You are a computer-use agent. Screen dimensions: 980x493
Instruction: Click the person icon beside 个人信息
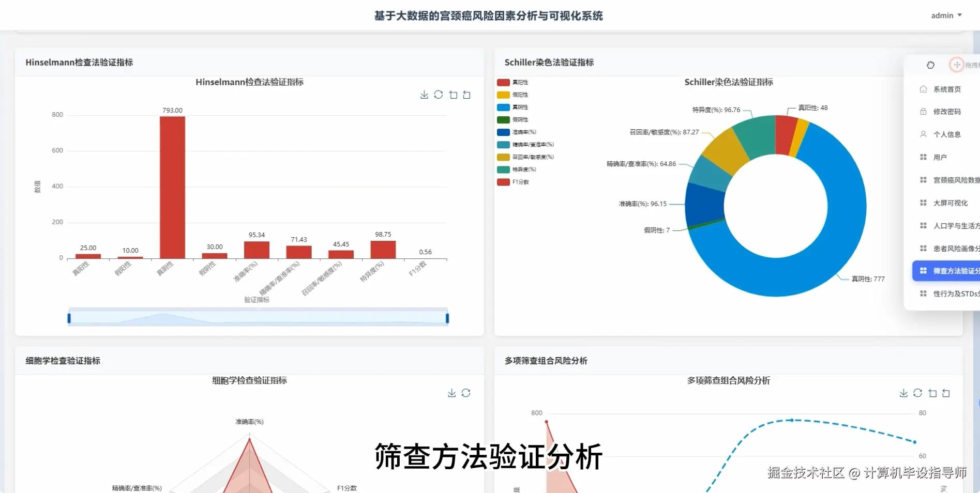[x=923, y=134]
